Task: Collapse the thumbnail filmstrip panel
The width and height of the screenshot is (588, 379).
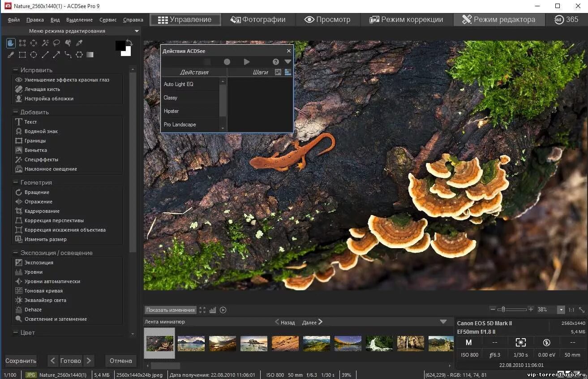Action: [x=443, y=322]
